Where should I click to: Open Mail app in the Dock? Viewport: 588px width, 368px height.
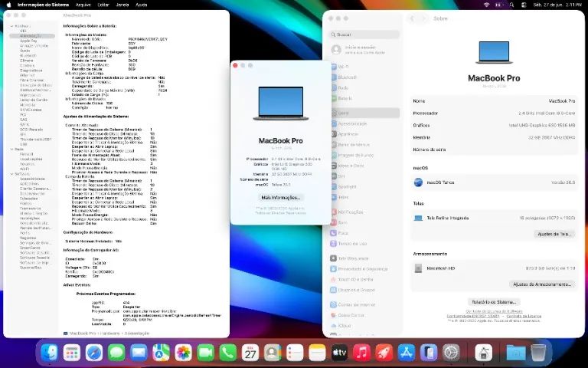[139, 353]
